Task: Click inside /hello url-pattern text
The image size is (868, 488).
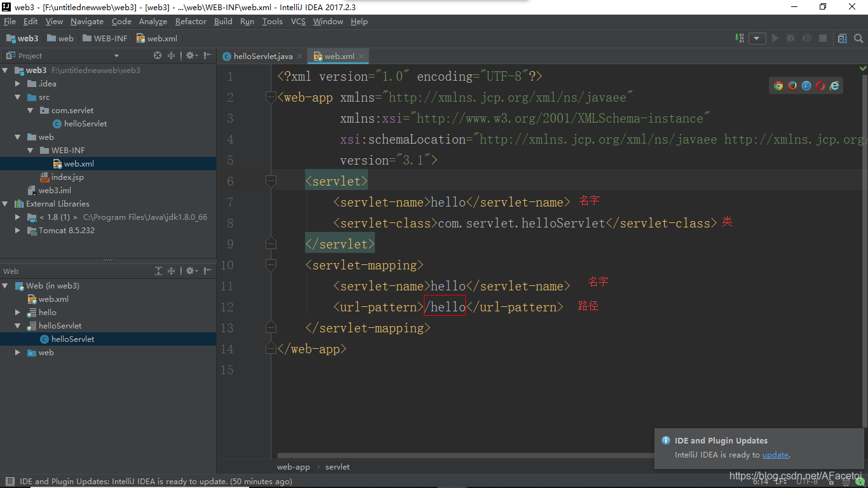Action: (445, 307)
